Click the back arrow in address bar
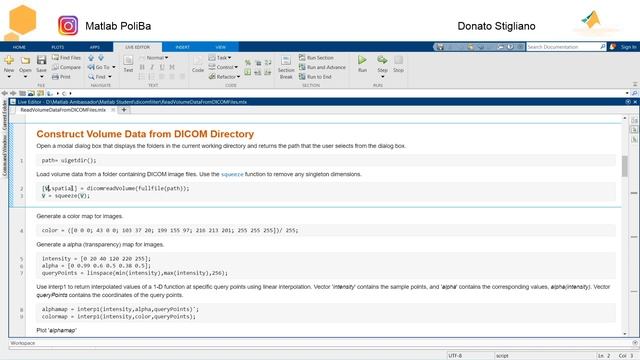The image size is (640, 360). [x=4, y=93]
